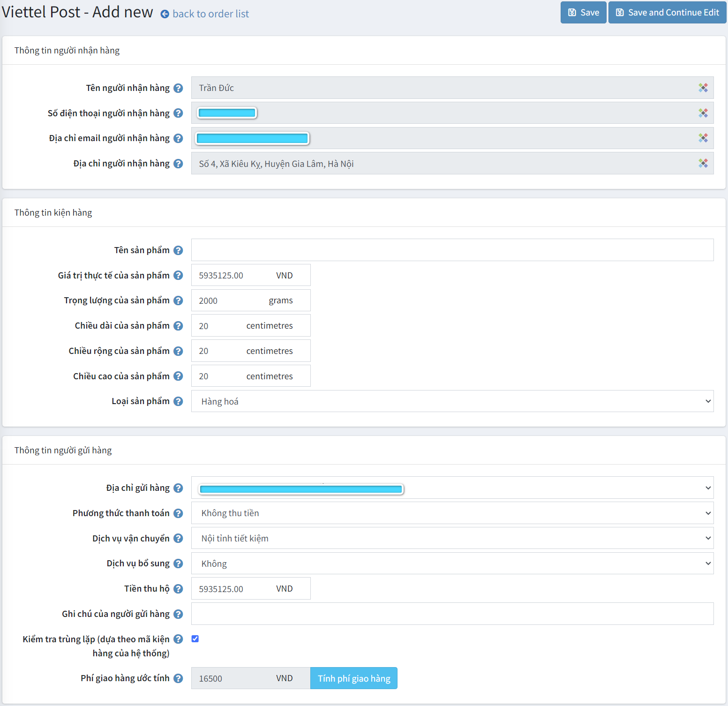Click colorful icon in recipient email field
The image size is (728, 706).
(703, 138)
